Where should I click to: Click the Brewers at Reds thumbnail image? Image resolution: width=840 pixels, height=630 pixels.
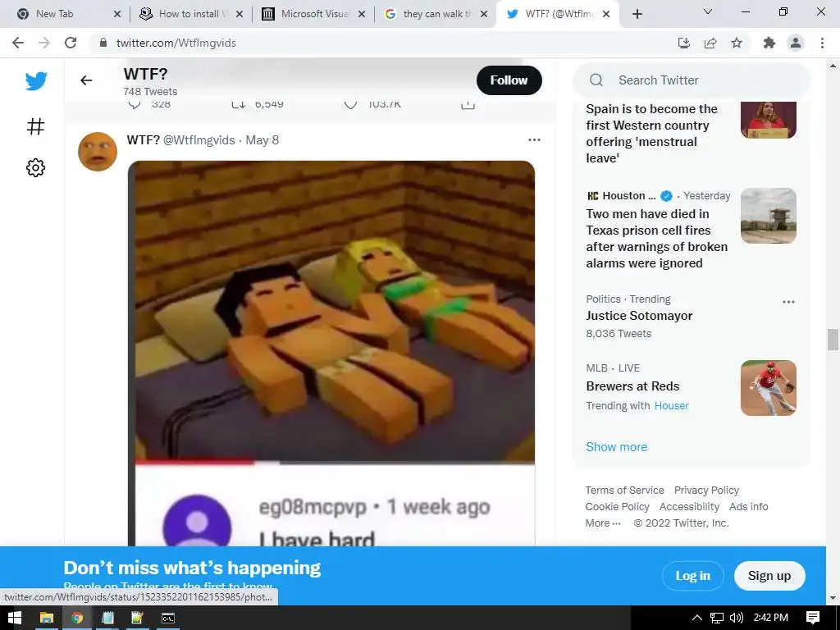click(x=768, y=388)
